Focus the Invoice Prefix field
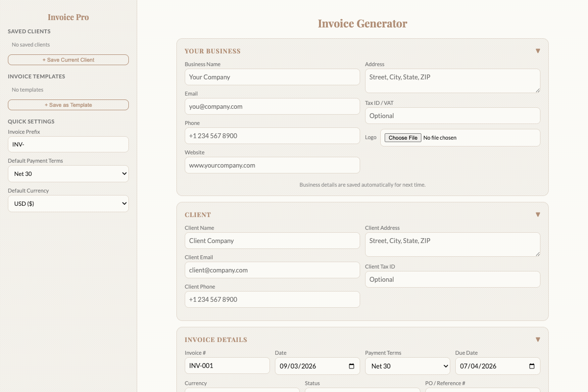 pyautogui.click(x=68, y=145)
